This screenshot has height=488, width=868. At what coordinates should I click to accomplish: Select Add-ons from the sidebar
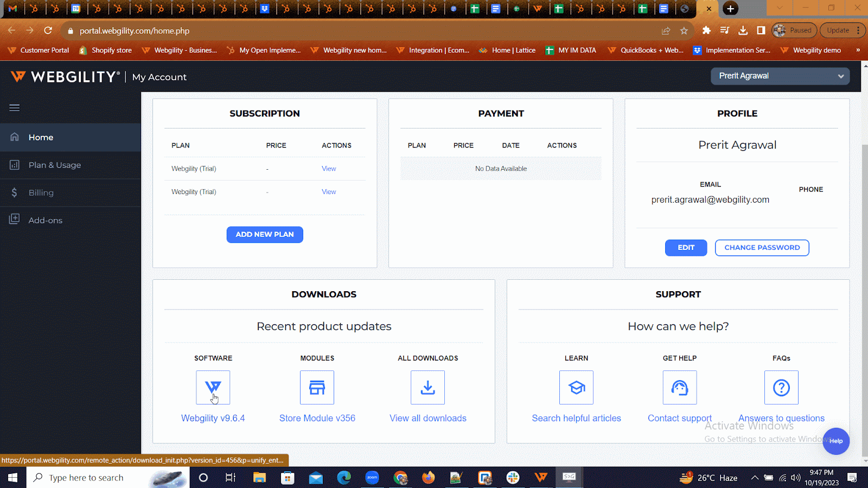coord(45,220)
